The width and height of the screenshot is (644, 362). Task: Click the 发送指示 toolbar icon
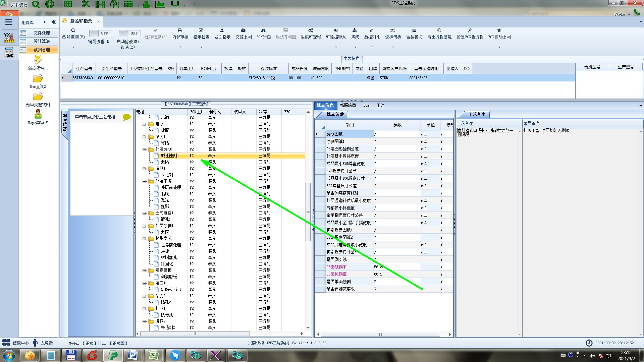pyautogui.click(x=222, y=31)
